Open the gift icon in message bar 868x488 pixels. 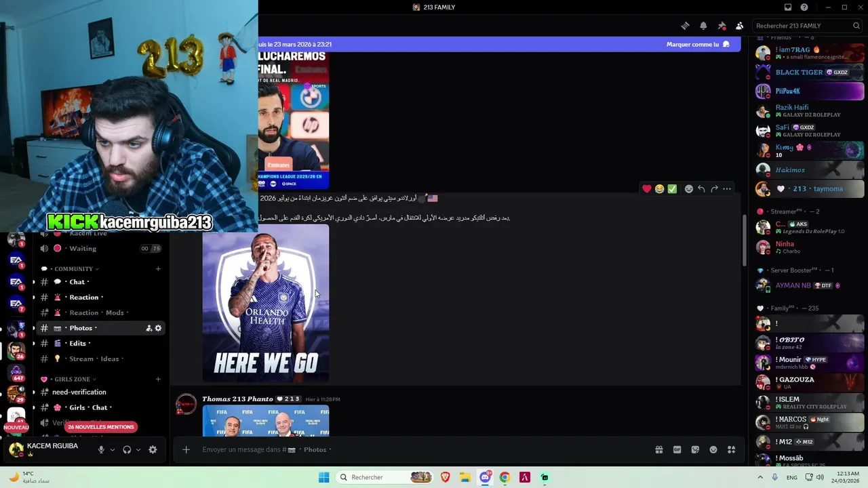click(658, 449)
